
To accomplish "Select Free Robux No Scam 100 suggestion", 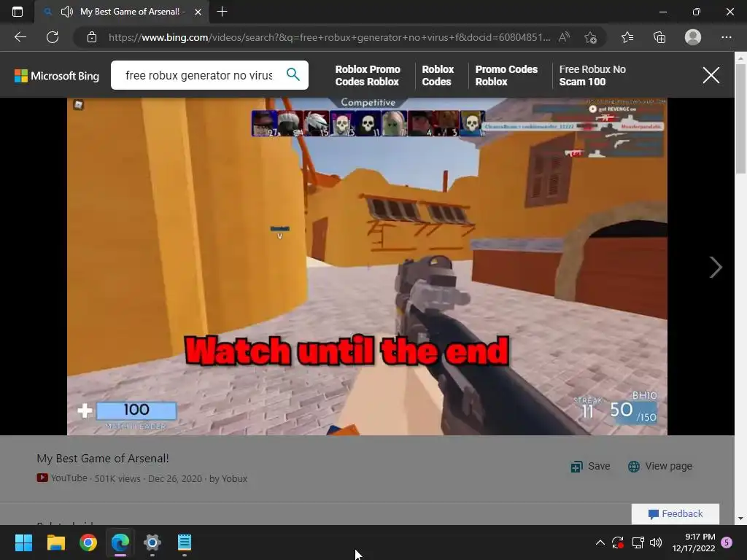I will tap(592, 75).
